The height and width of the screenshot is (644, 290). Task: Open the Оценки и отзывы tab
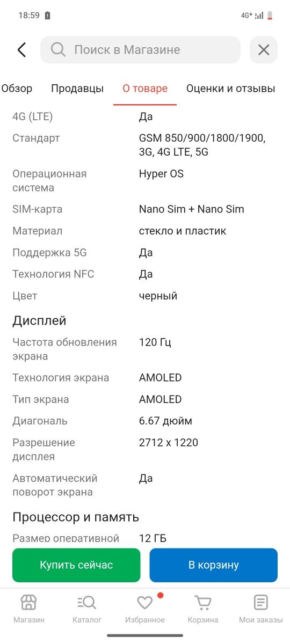tap(231, 89)
